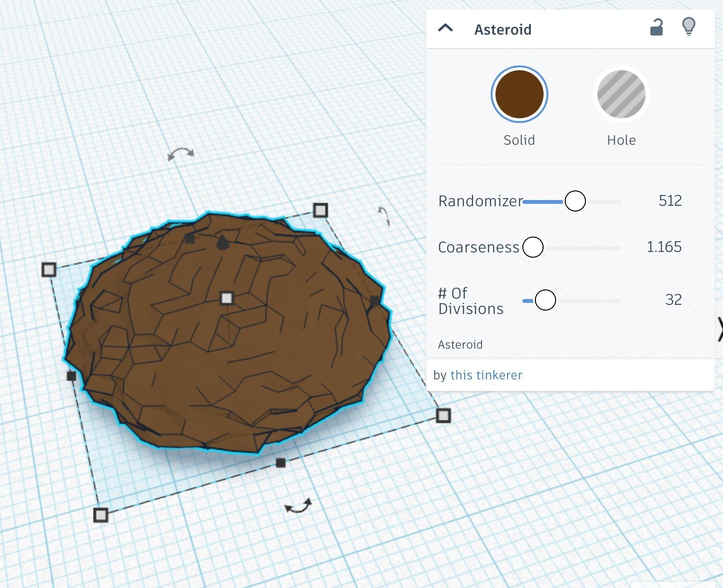The height and width of the screenshot is (588, 723).
Task: Click the top-left corner scale handle
Action: (49, 270)
